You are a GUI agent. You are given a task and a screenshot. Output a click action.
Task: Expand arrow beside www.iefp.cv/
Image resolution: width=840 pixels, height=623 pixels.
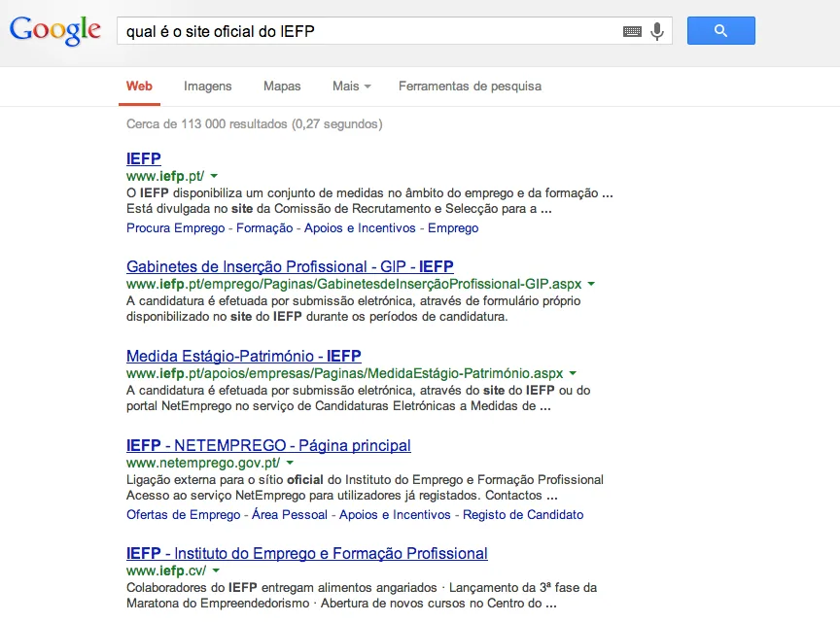point(216,571)
